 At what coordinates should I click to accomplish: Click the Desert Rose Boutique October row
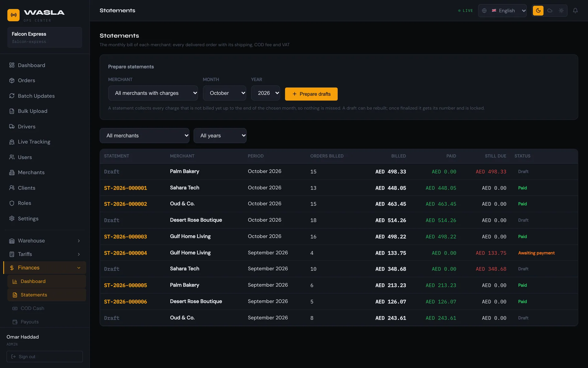(x=339, y=220)
